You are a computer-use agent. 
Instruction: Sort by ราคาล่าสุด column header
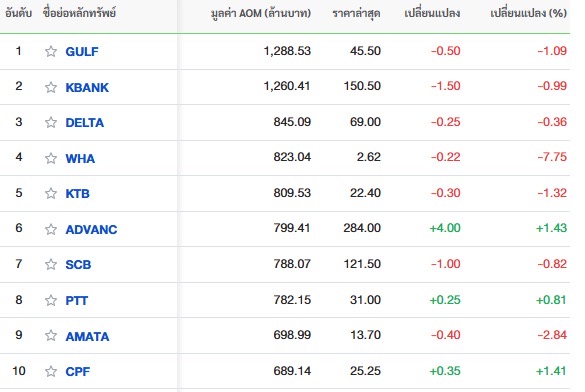(x=356, y=13)
